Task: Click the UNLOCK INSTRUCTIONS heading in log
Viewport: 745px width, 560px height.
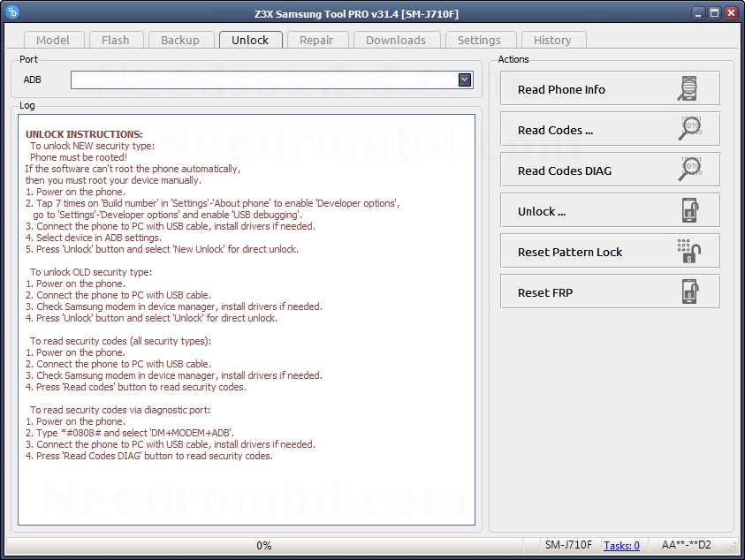Action: pyautogui.click(x=84, y=134)
